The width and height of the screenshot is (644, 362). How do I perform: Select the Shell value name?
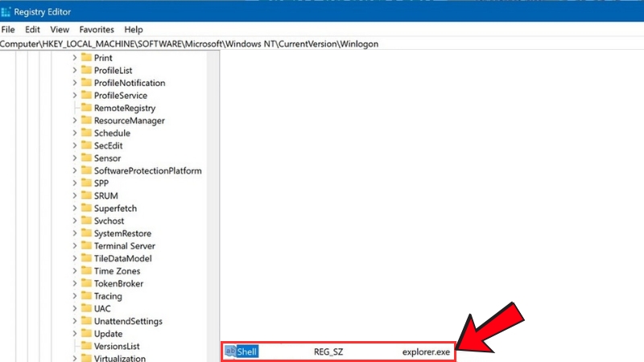coord(247,352)
